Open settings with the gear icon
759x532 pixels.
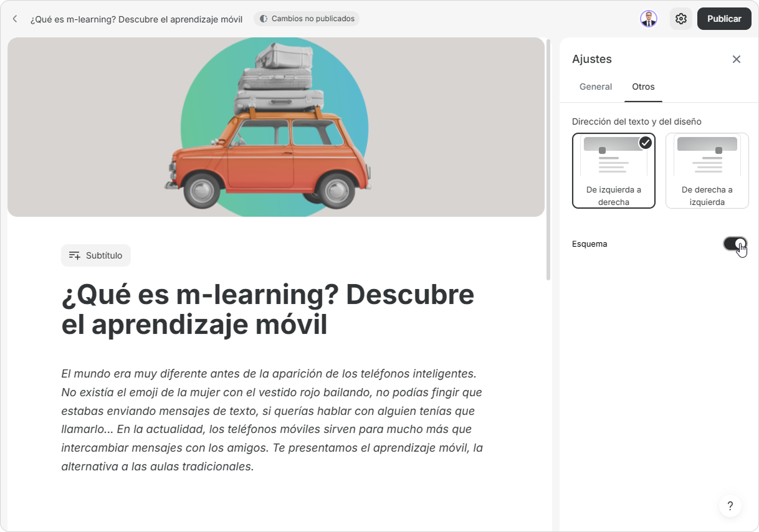pos(681,19)
